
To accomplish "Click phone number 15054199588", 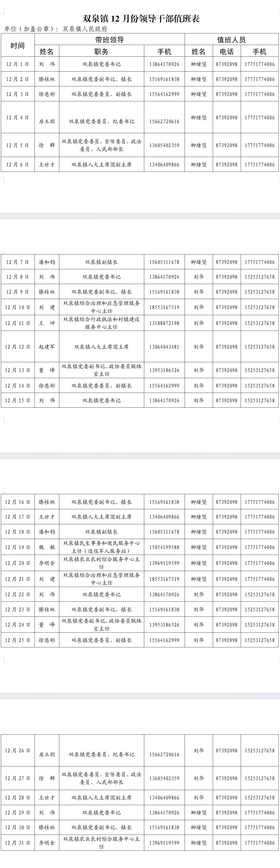I will point(164,547).
